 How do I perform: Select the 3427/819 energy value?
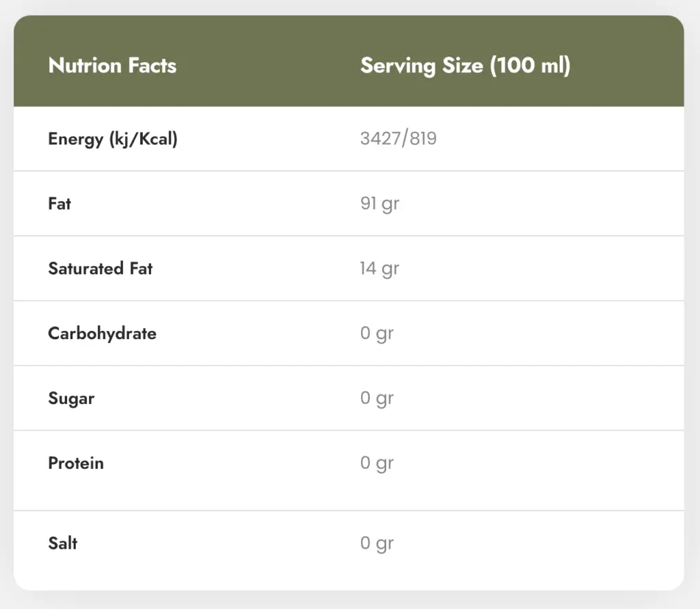[x=399, y=139]
